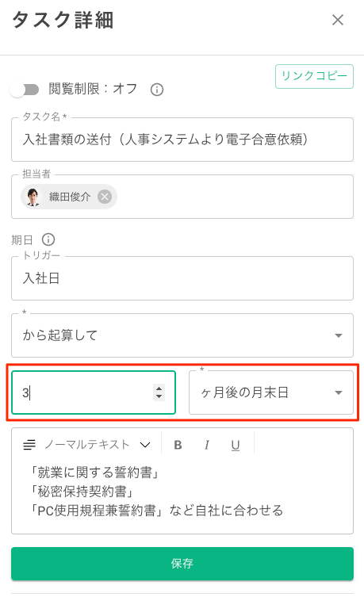Click the info icon beside 閲覧制限

[x=157, y=90]
